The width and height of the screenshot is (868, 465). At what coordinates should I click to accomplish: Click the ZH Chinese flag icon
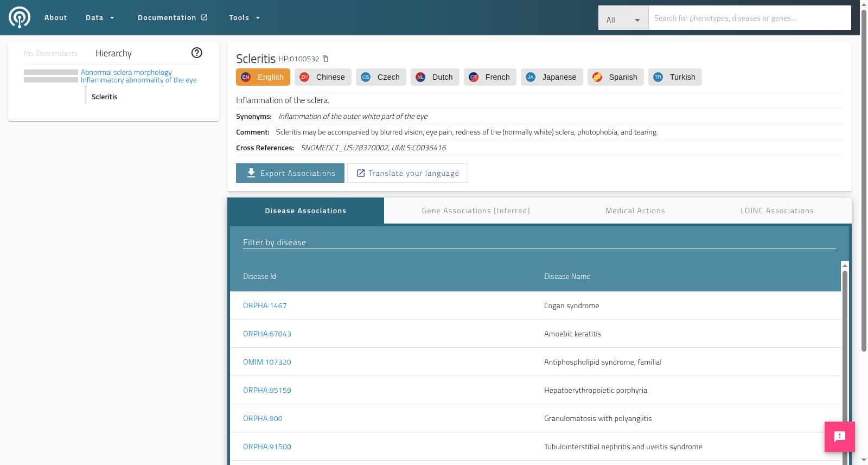click(304, 77)
